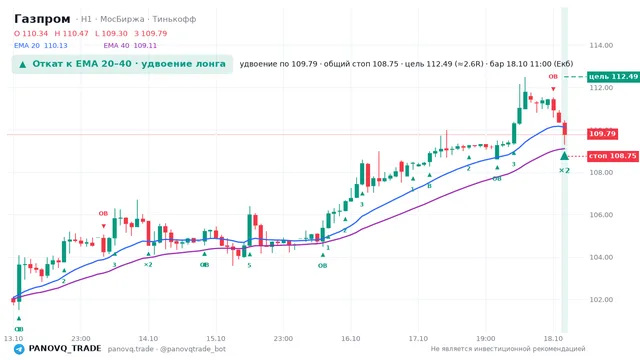Click the highlighted last-bar column on the chart
This screenshot has height=360, width=640.
[x=564, y=169]
